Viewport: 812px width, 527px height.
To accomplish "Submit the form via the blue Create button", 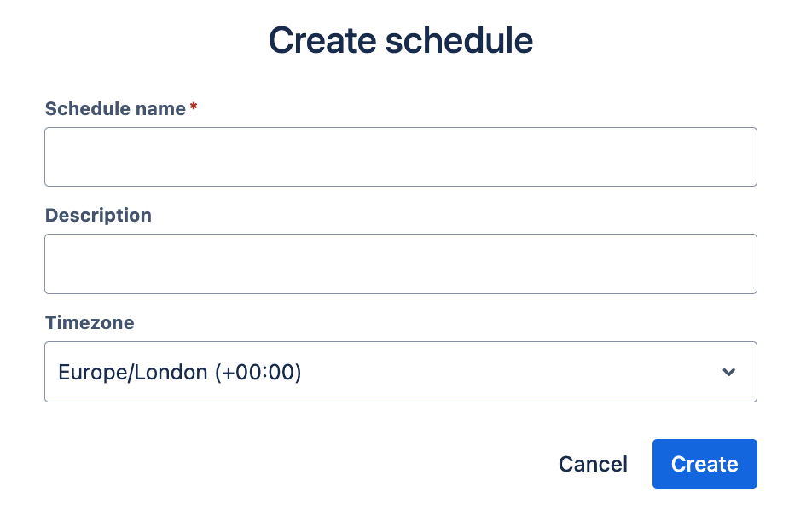I will pyautogui.click(x=705, y=464).
